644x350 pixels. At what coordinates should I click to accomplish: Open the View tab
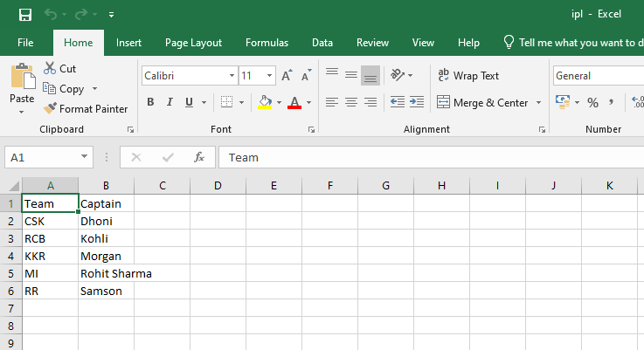pos(423,43)
